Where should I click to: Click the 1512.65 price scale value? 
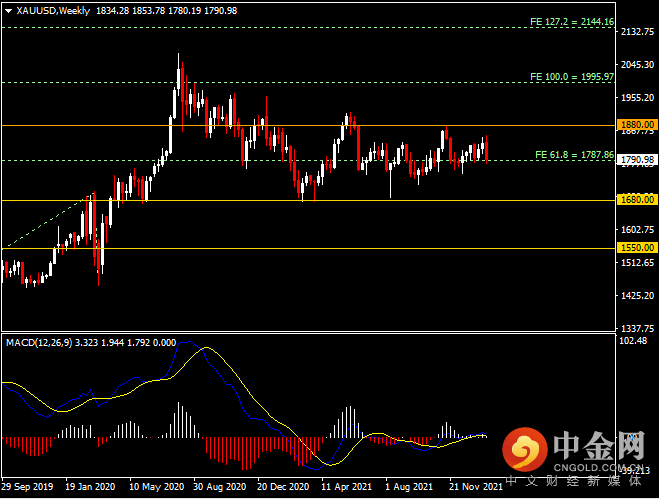(638, 263)
